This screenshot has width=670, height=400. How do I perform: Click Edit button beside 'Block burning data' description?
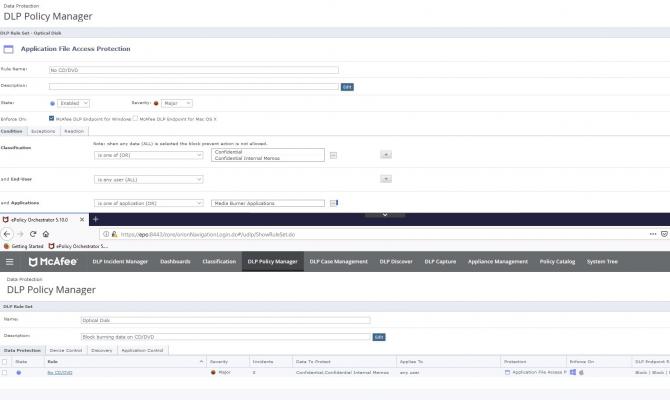pos(379,337)
